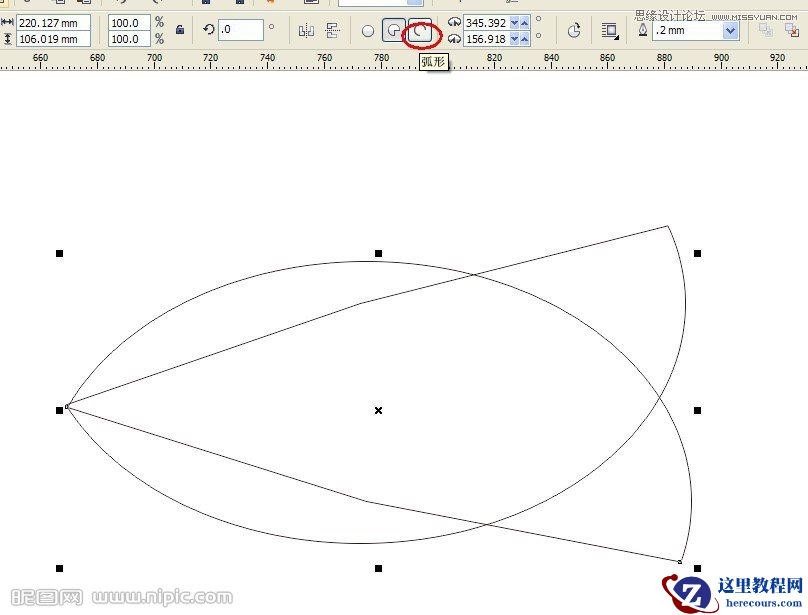The image size is (808, 615).
Task: Increase the ending angle 156.918 value
Action: [x=524, y=39]
